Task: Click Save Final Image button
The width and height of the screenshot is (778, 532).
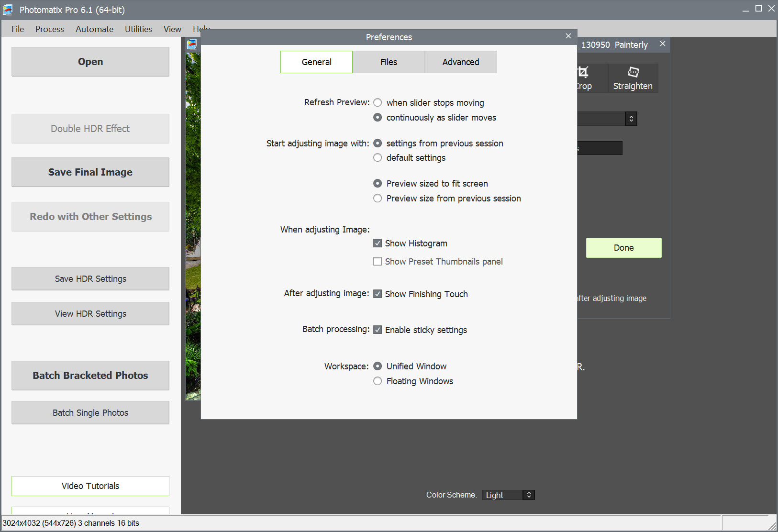Action: click(90, 172)
